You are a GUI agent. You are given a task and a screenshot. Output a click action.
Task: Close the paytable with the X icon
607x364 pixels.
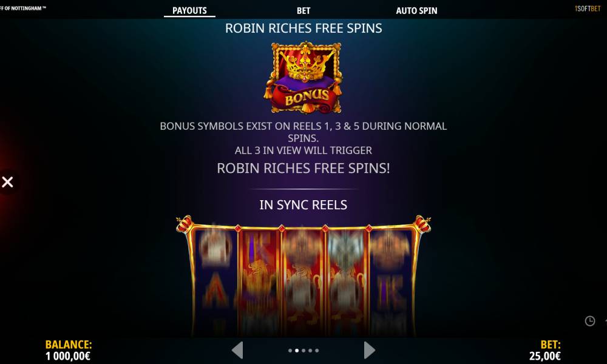[7, 182]
